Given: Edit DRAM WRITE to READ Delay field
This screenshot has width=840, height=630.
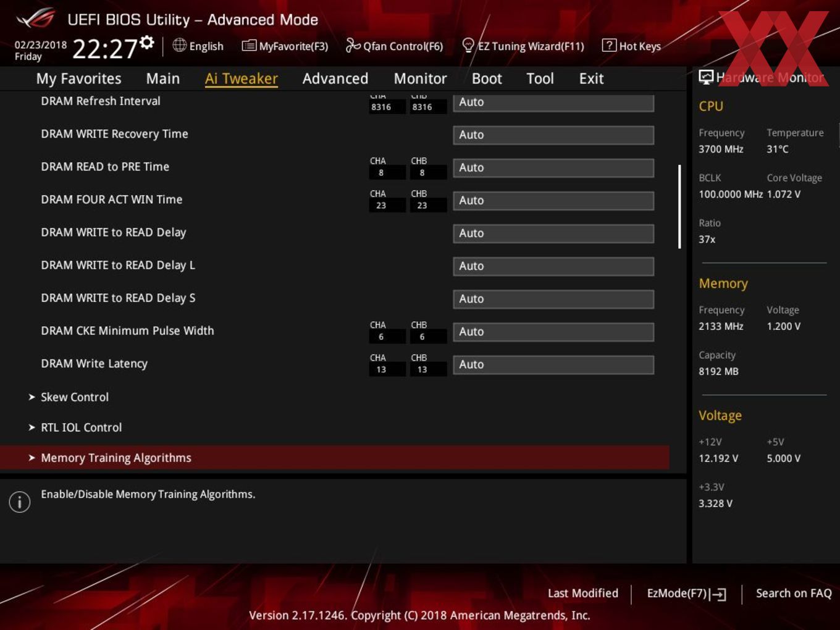Looking at the screenshot, I should (x=553, y=233).
